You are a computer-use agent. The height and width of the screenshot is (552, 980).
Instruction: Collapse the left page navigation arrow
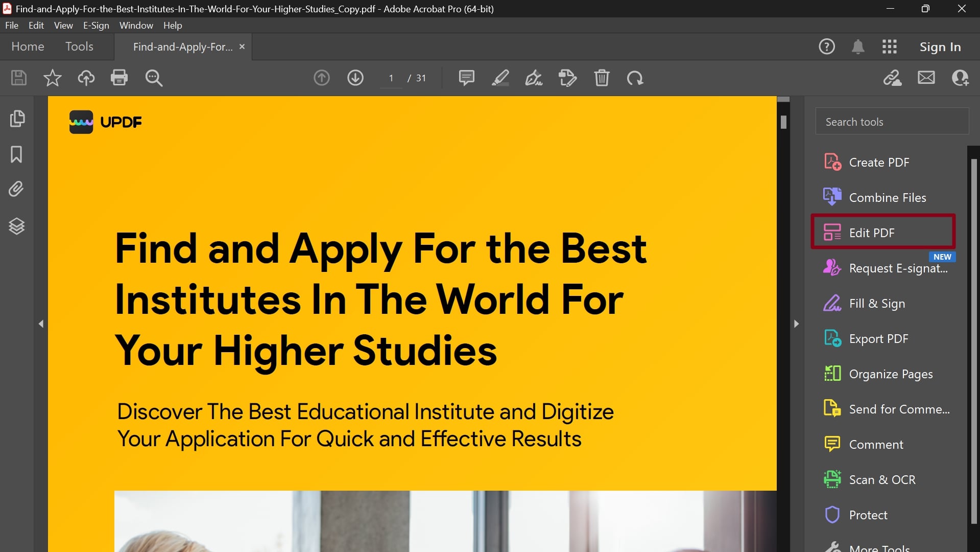coord(41,323)
